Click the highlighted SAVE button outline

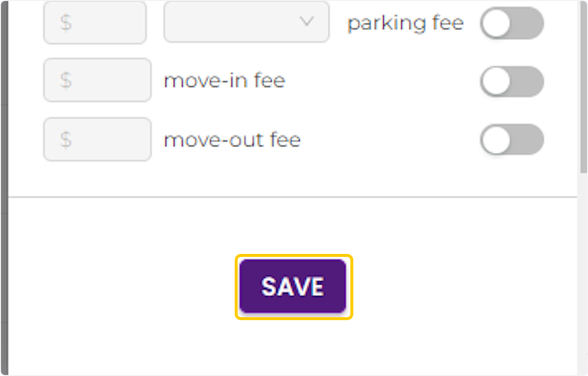pos(293,286)
